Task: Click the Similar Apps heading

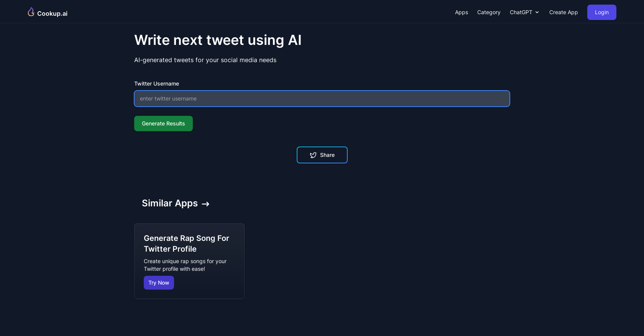Action: 170,203
